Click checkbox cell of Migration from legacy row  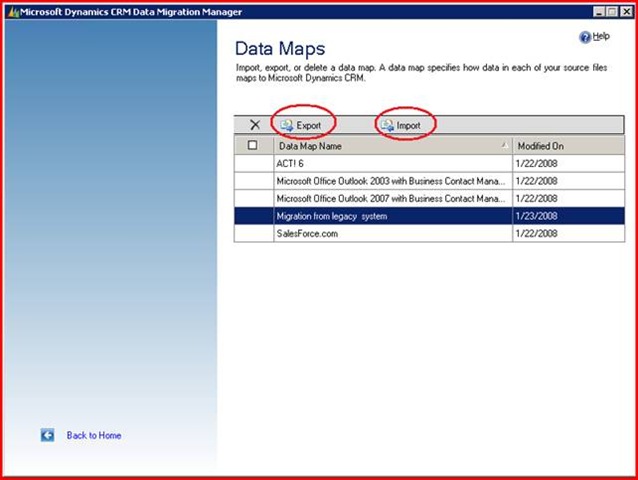[254, 216]
